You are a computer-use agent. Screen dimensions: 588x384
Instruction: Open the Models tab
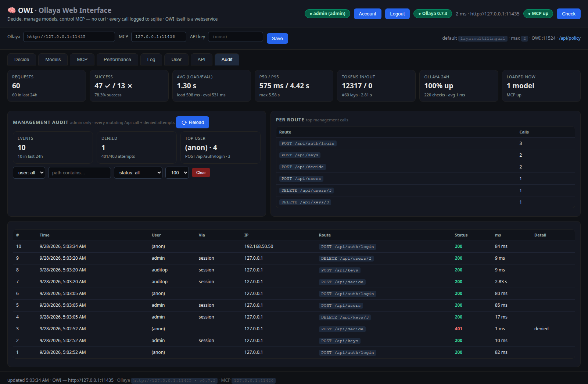tap(53, 60)
